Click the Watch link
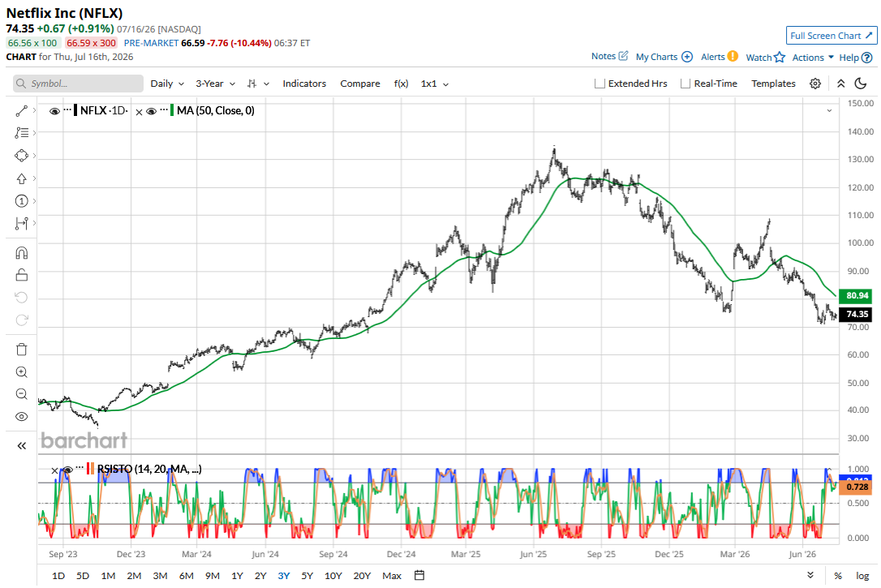This screenshot has height=588, width=881. point(759,58)
